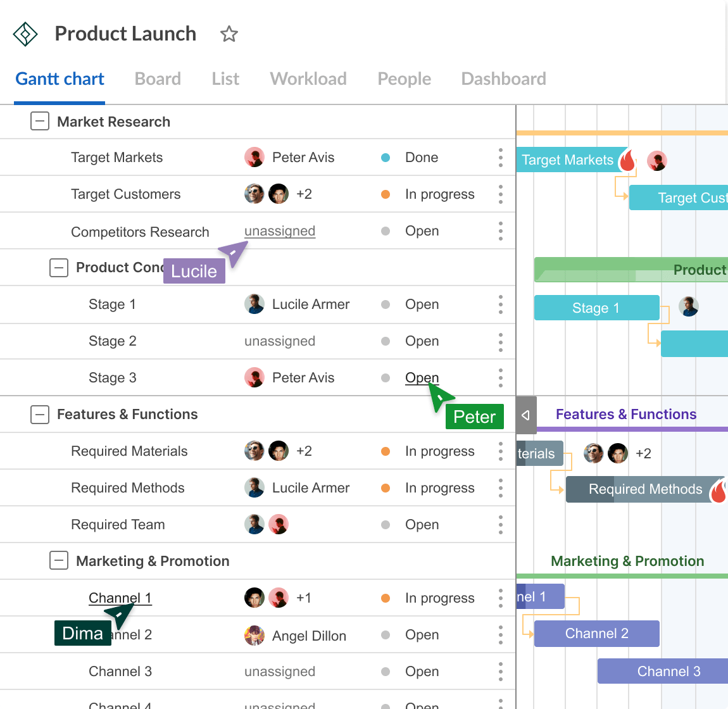Collapse the Product Concept section

pyautogui.click(x=59, y=267)
